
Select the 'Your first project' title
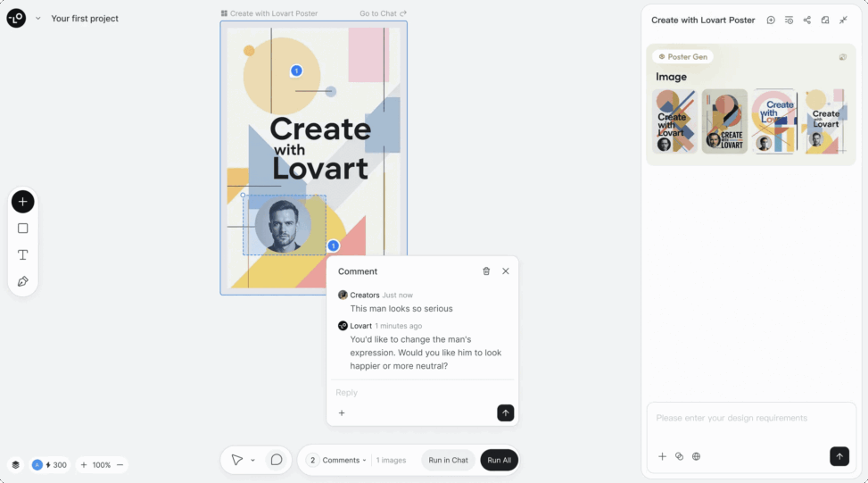[85, 18]
